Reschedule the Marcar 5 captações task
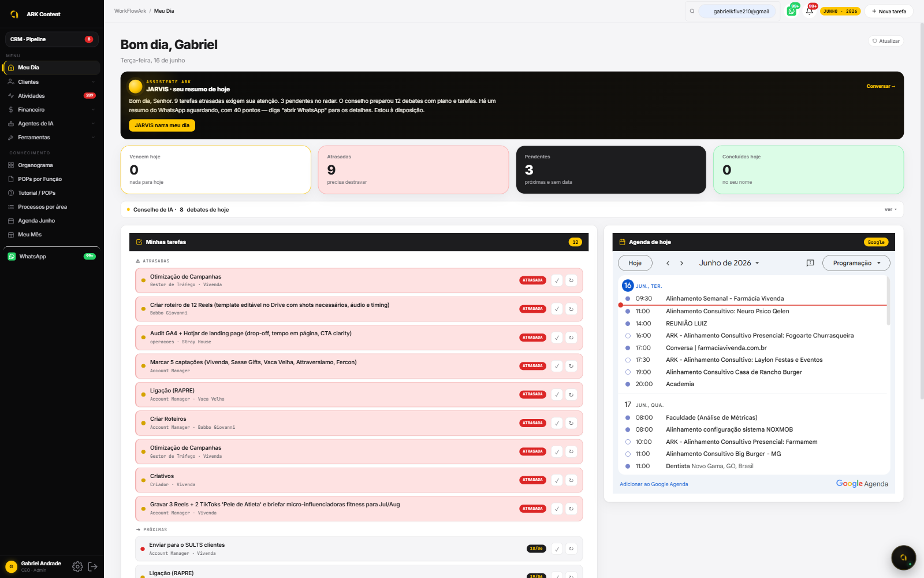Viewport: 924px width, 578px height. (571, 366)
